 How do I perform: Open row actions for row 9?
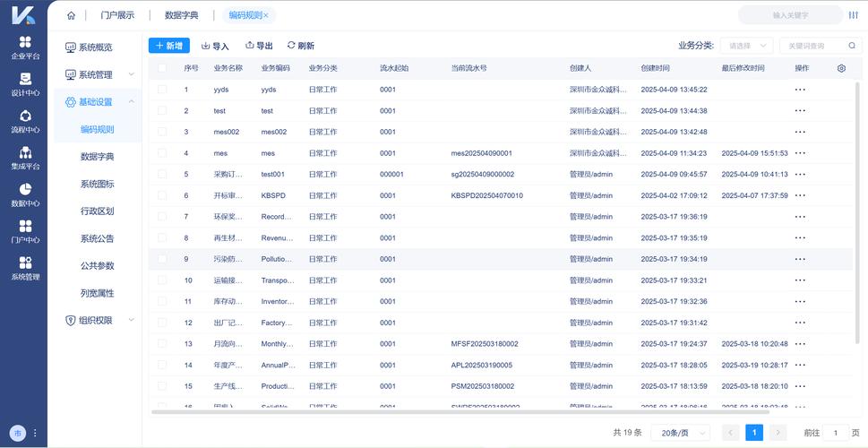[800, 259]
